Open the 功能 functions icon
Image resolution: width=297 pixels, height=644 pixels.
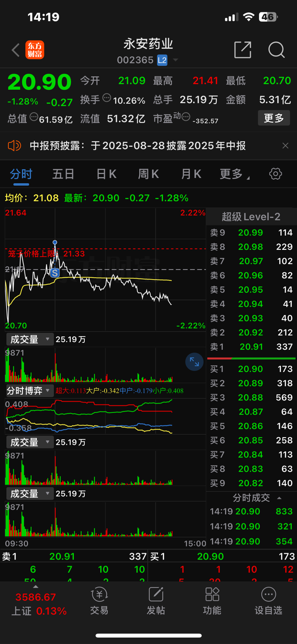212,601
